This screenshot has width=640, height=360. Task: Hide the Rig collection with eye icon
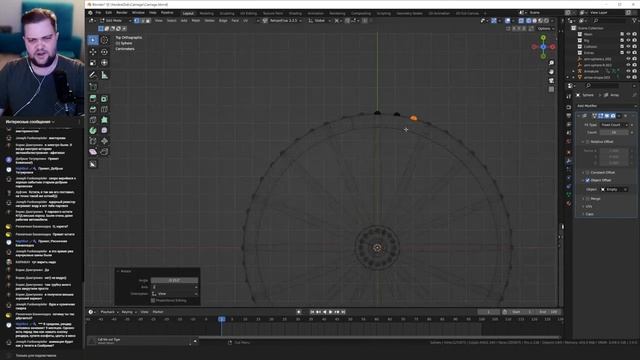[629, 40]
